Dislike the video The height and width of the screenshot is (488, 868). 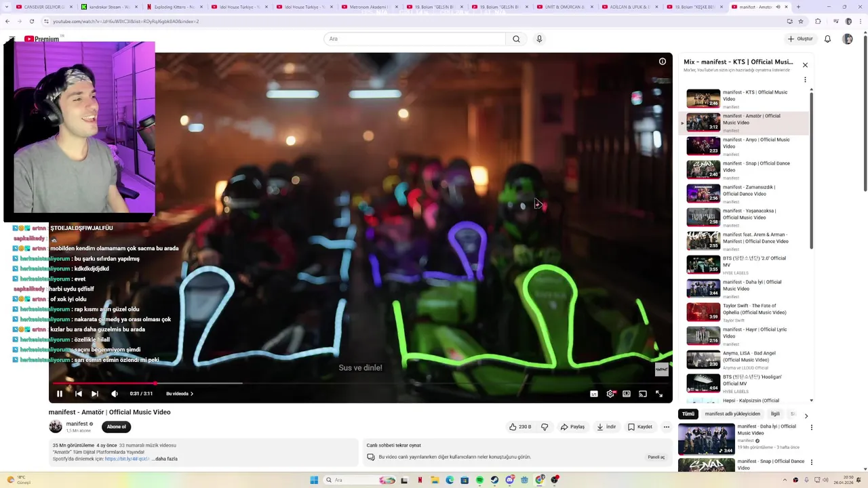545,427
